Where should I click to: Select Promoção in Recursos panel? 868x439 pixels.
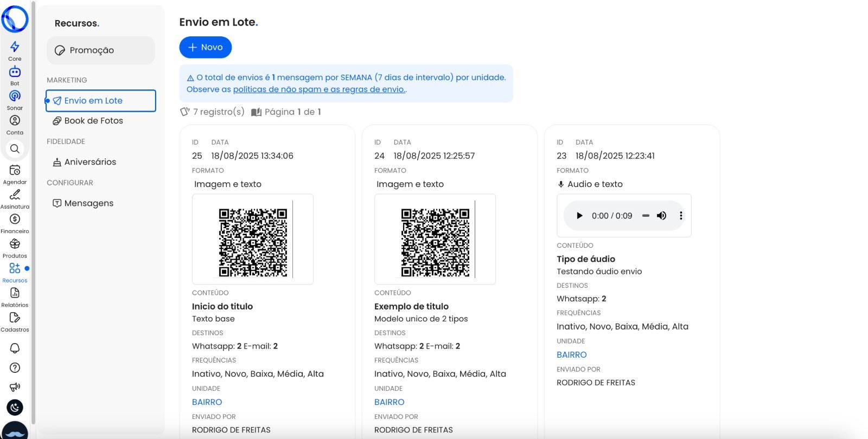(101, 50)
